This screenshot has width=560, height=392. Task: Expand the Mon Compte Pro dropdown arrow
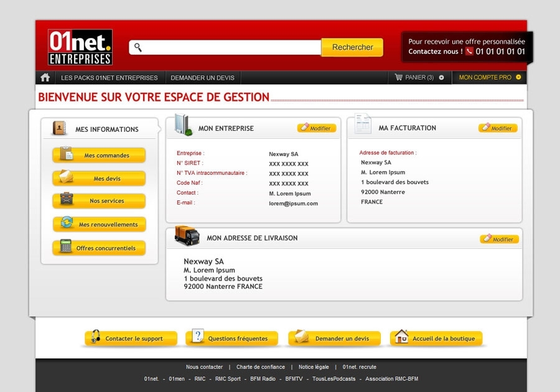tap(518, 77)
